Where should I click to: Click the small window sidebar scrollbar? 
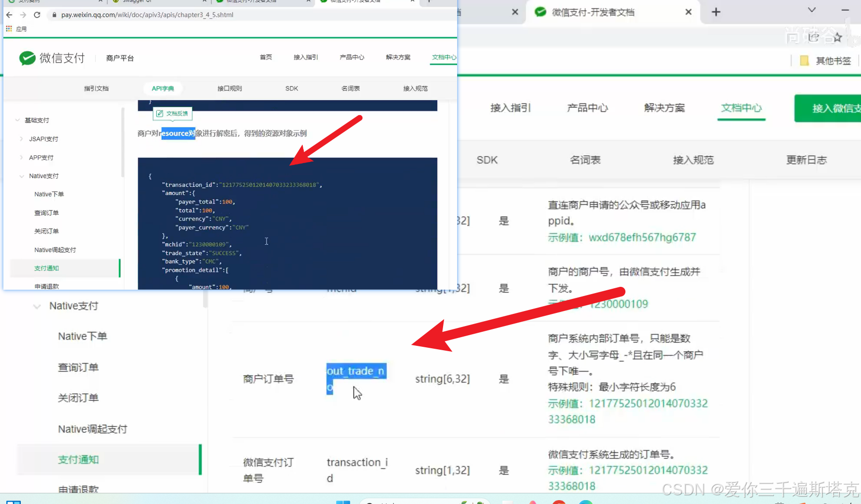click(123, 143)
